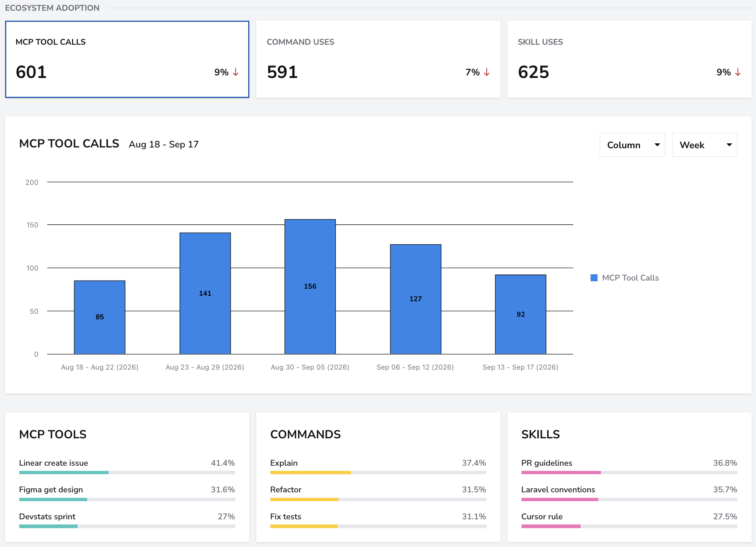756x547 pixels.
Task: Click the Sep 06 - Sep 12 (2026) axis label
Action: point(415,367)
